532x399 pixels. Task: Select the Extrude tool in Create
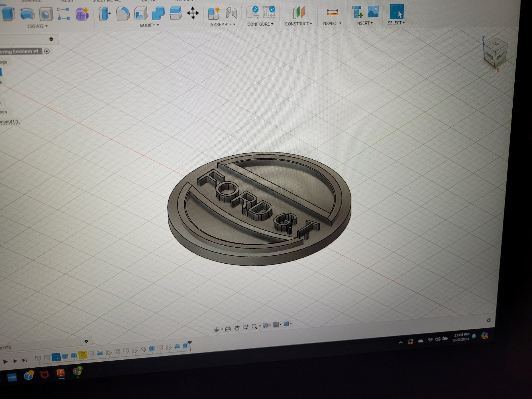(8, 13)
